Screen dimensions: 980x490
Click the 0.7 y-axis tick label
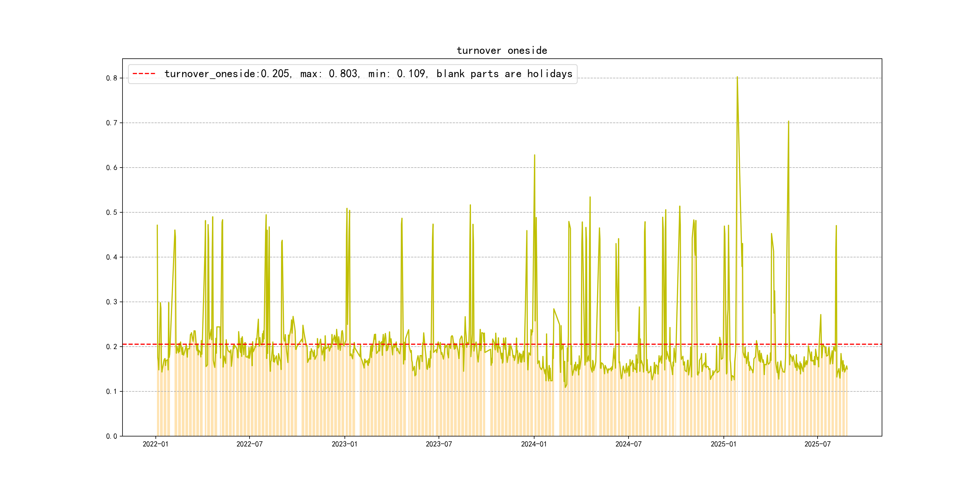(x=112, y=123)
